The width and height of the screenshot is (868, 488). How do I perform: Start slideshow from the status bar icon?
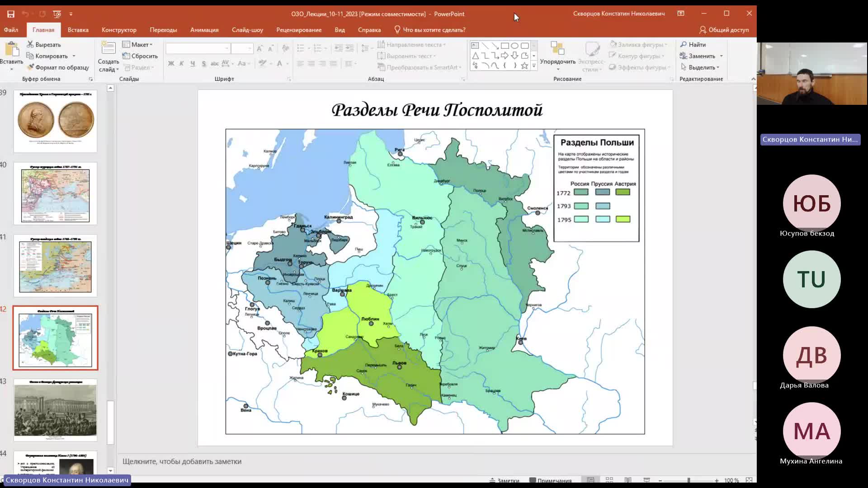[x=646, y=480]
